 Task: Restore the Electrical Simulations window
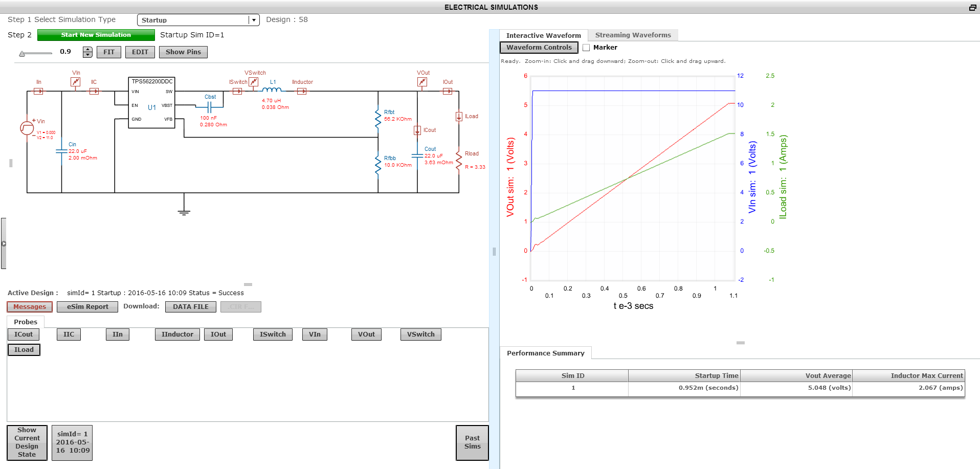click(972, 7)
